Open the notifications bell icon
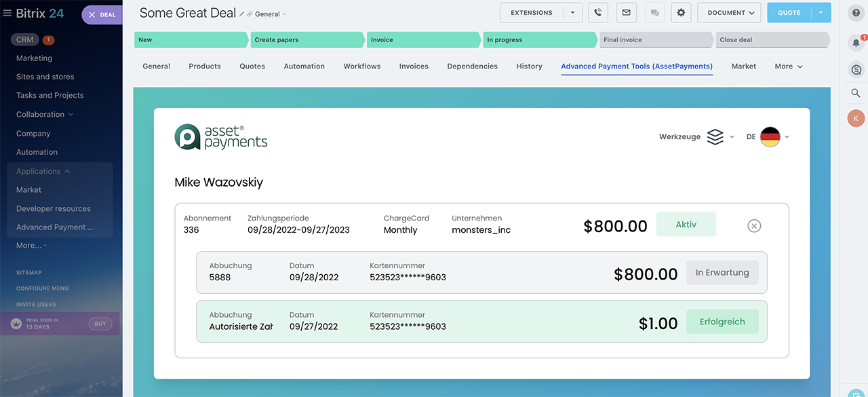The width and height of the screenshot is (868, 397). [x=856, y=42]
